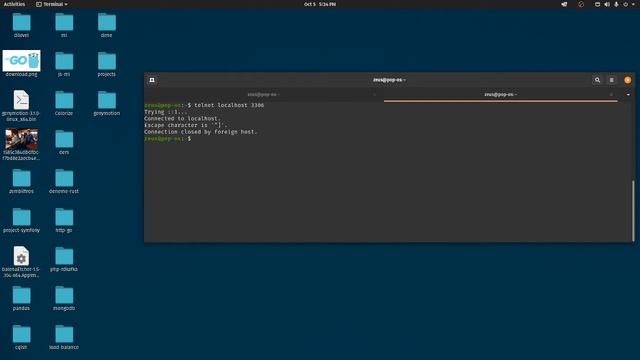Switch to the first terminal tab
Screen dimensions: 640x360
[x=263, y=95]
